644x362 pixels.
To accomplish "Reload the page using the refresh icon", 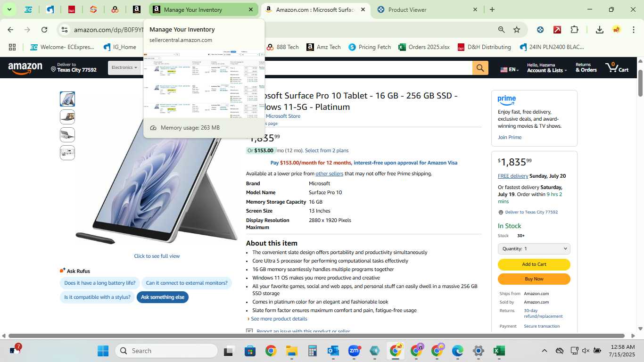I will point(44,30).
